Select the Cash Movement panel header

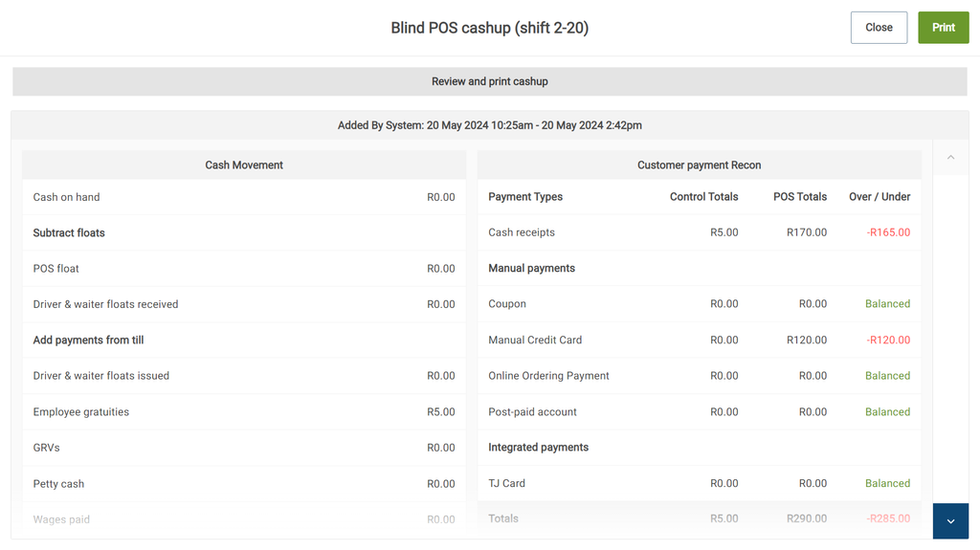(x=244, y=165)
